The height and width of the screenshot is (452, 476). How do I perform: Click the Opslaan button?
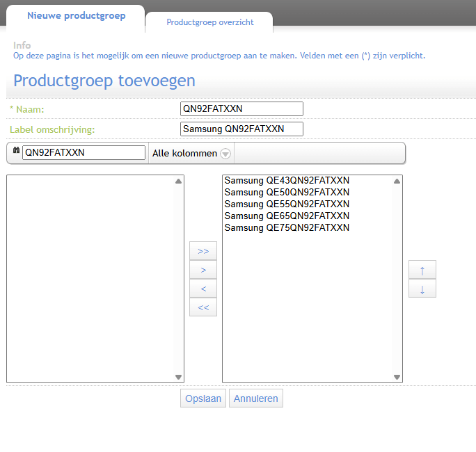coord(203,398)
